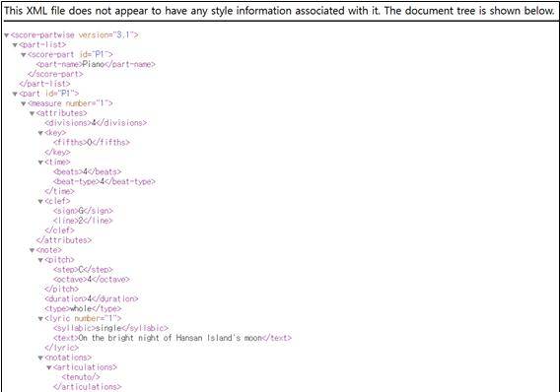Click the closing </part-list> tag
Image resolution: width=560 pixels, height=392 pixels.
(44, 84)
